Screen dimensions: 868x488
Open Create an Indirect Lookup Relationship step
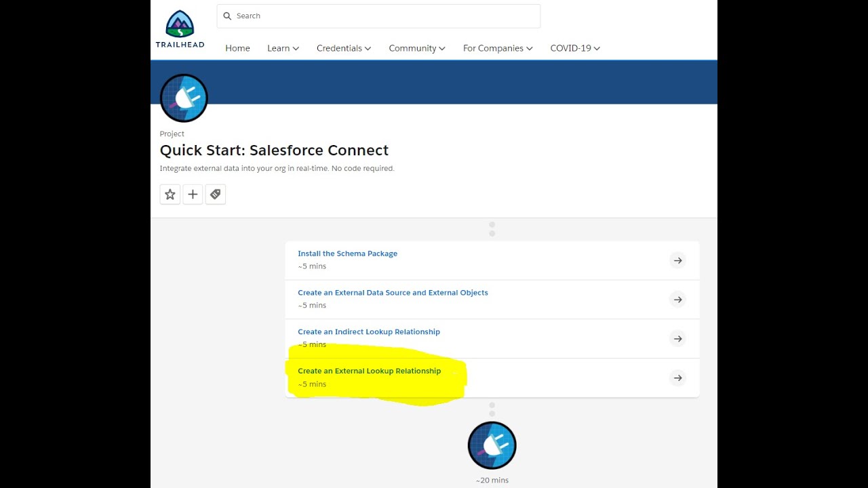click(x=369, y=332)
